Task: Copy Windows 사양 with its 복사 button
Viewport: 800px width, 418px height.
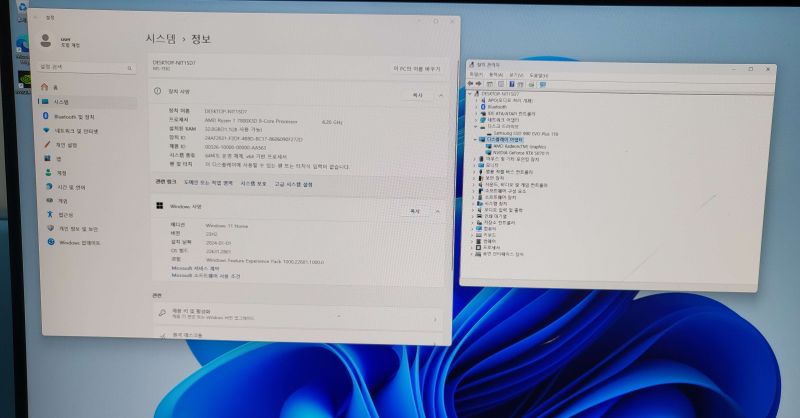Action: point(415,211)
